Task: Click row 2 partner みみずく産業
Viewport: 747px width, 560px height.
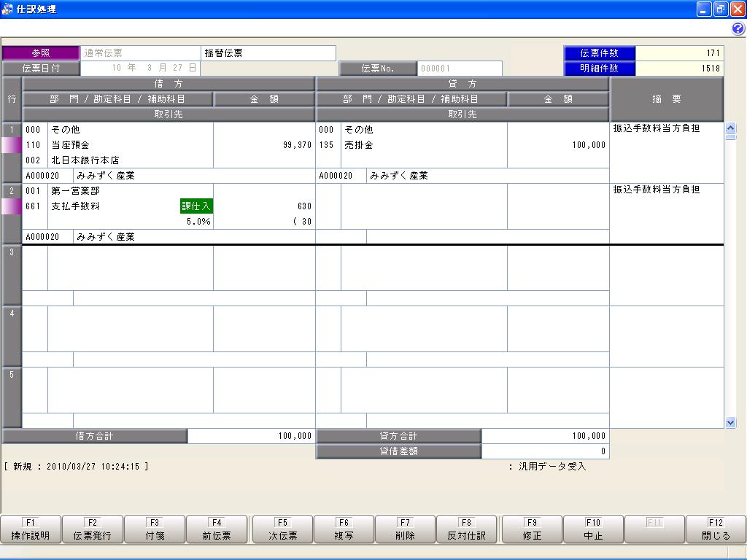Action: pos(106,237)
